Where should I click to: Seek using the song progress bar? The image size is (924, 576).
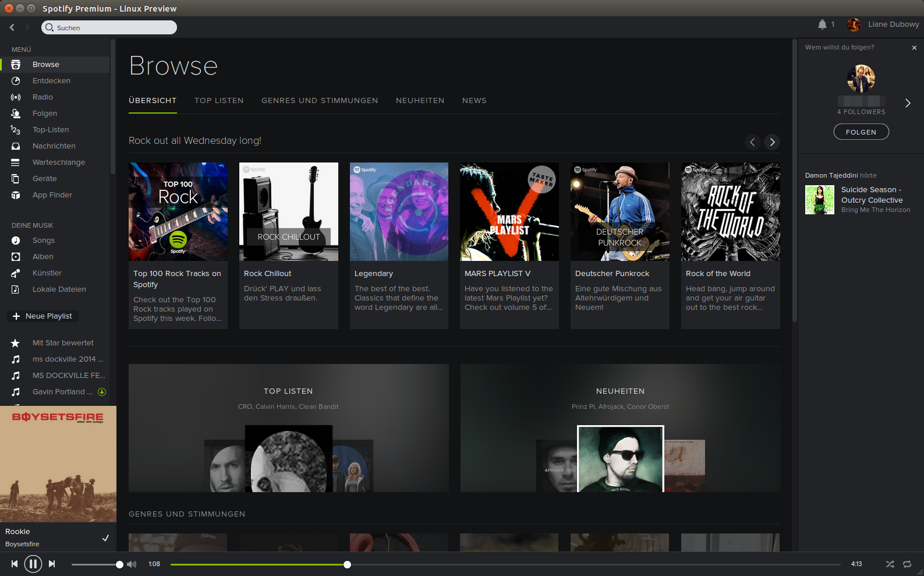click(x=505, y=564)
